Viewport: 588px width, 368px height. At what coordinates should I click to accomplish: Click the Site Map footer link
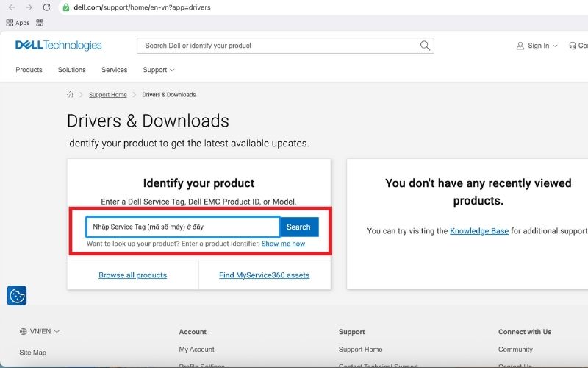coord(32,353)
